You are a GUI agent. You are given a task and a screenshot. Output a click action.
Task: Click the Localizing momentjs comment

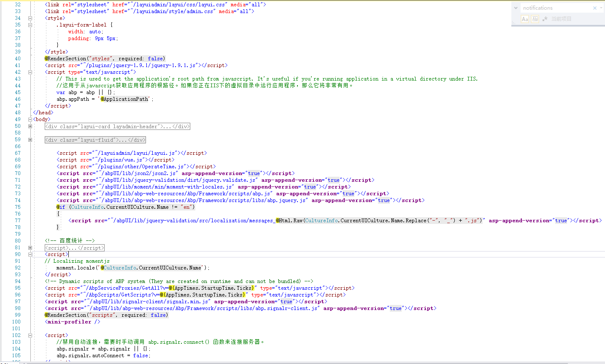click(x=77, y=261)
